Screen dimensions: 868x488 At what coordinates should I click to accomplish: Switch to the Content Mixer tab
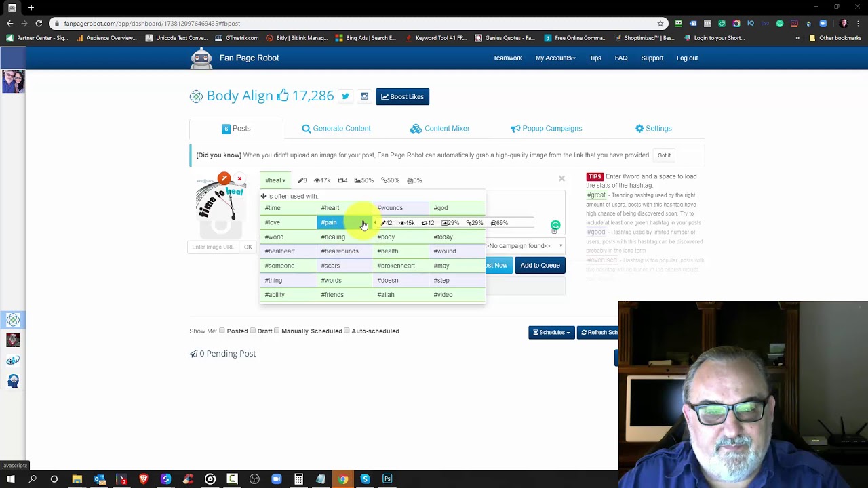pos(439,129)
